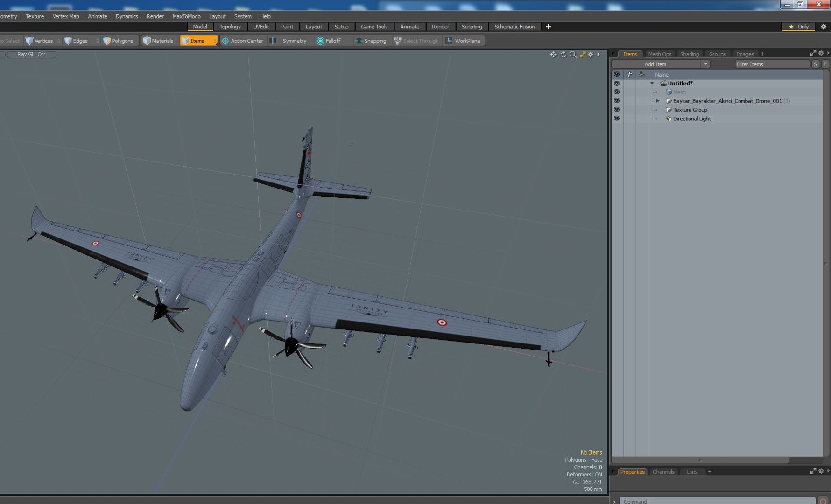This screenshot has width=831, height=504.
Task: Select the Texture Group item
Action: coord(690,110)
